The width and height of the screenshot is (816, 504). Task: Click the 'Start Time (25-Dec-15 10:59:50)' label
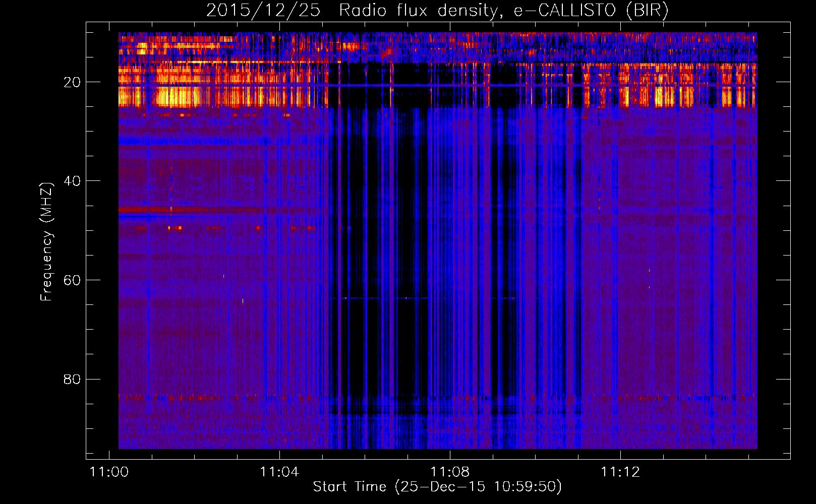click(x=437, y=487)
